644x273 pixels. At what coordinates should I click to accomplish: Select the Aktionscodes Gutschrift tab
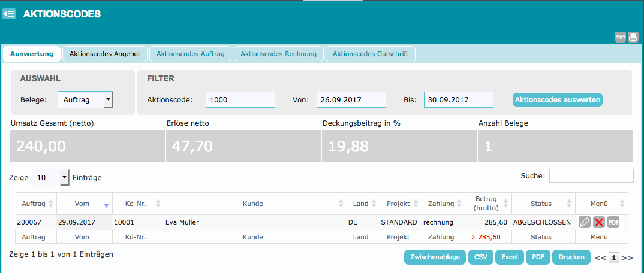pos(371,54)
